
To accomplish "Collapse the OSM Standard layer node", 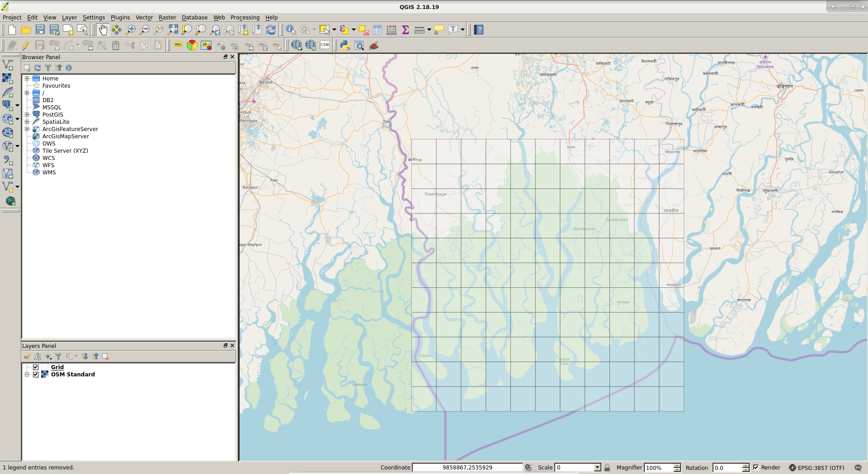I will (x=27, y=375).
